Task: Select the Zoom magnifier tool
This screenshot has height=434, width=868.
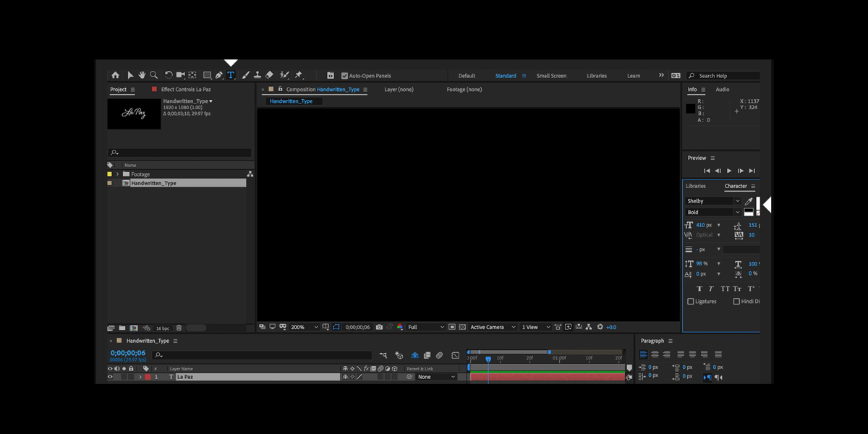Action: [153, 75]
